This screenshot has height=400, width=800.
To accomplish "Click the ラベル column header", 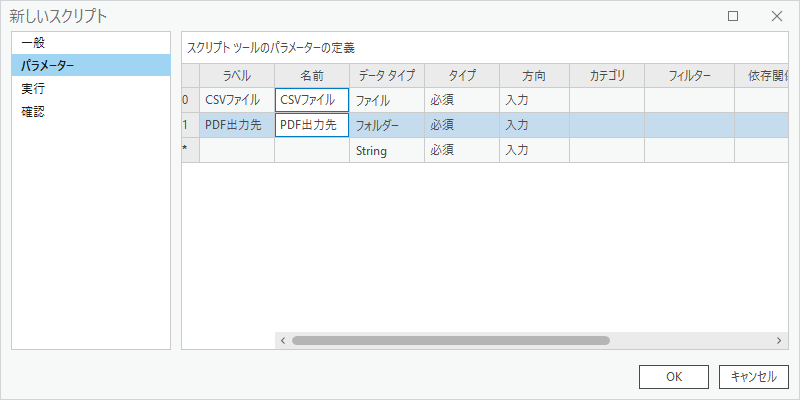I will click(x=237, y=76).
